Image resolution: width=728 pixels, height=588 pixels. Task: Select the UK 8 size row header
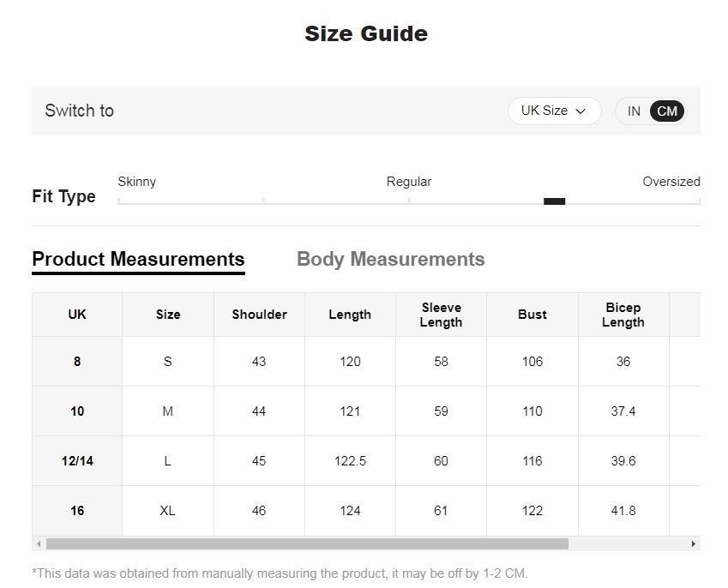pos(77,362)
